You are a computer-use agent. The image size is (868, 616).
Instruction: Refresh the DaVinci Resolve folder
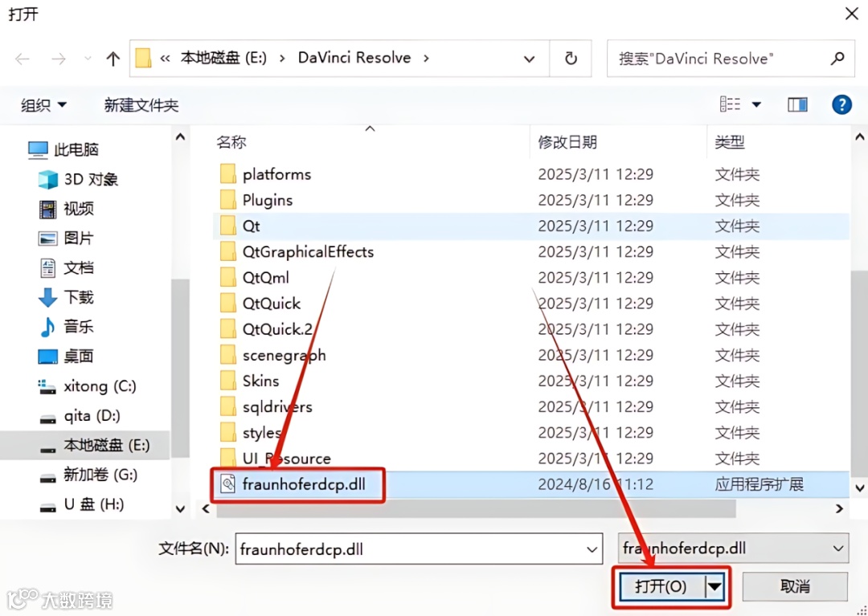pyautogui.click(x=571, y=59)
